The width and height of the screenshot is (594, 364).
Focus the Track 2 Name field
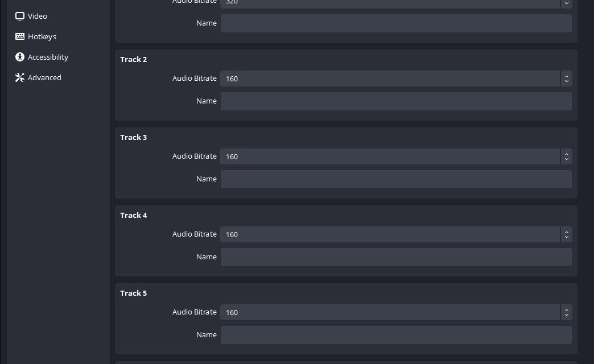[396, 101]
